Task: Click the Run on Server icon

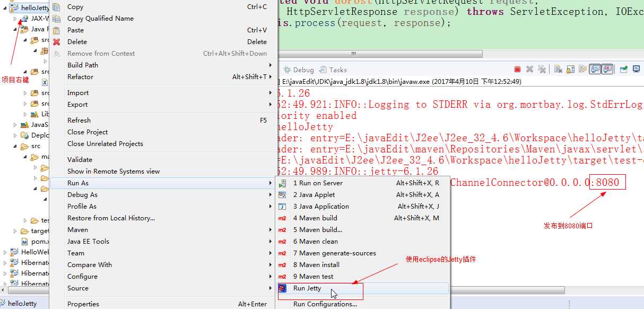Action: (283, 183)
